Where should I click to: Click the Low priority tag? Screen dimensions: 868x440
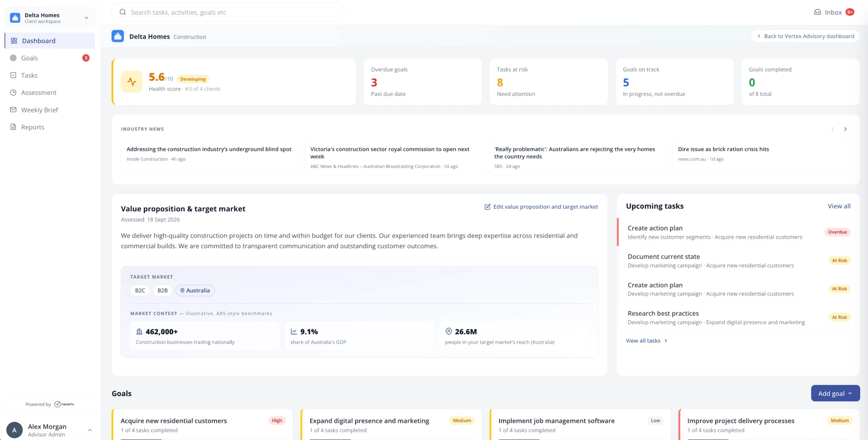(x=655, y=420)
